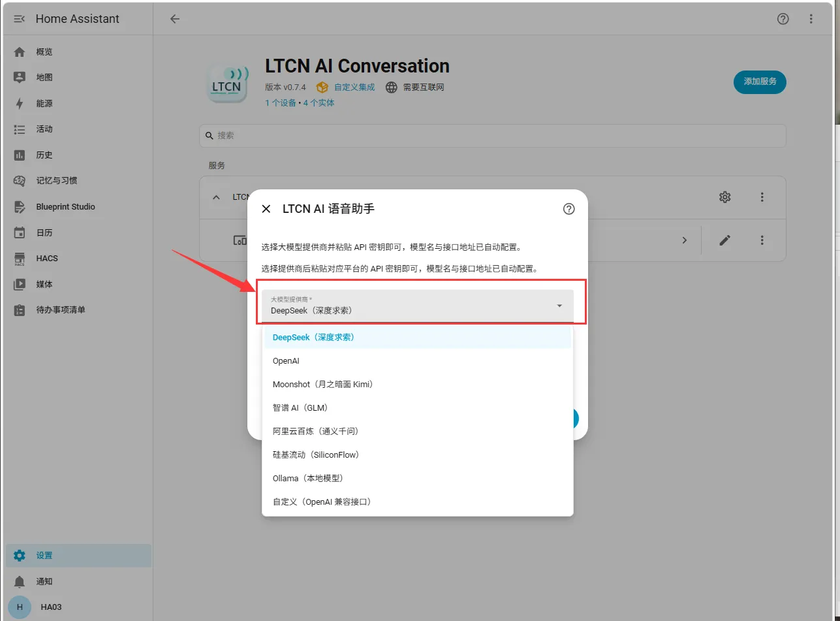Image resolution: width=840 pixels, height=621 pixels.
Task: Collapse the Home Assistant sidebar menu icon
Action: tap(20, 19)
